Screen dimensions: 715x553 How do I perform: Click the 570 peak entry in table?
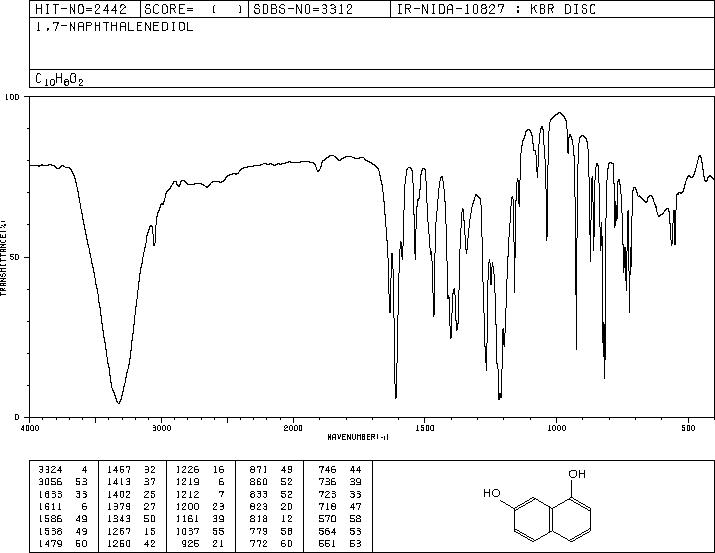click(340, 519)
